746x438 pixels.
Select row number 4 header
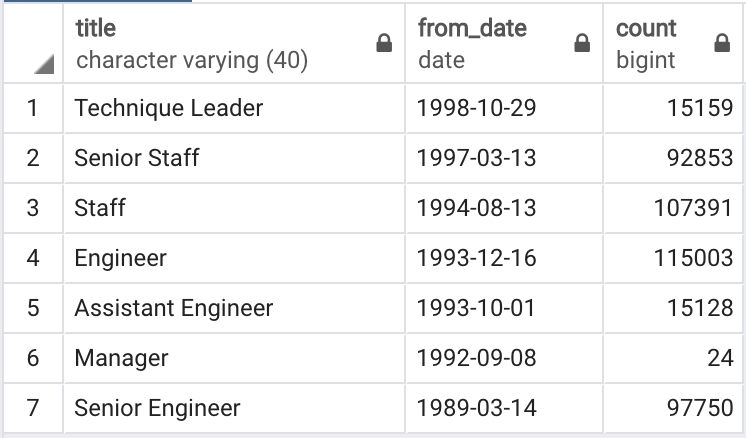pos(32,258)
